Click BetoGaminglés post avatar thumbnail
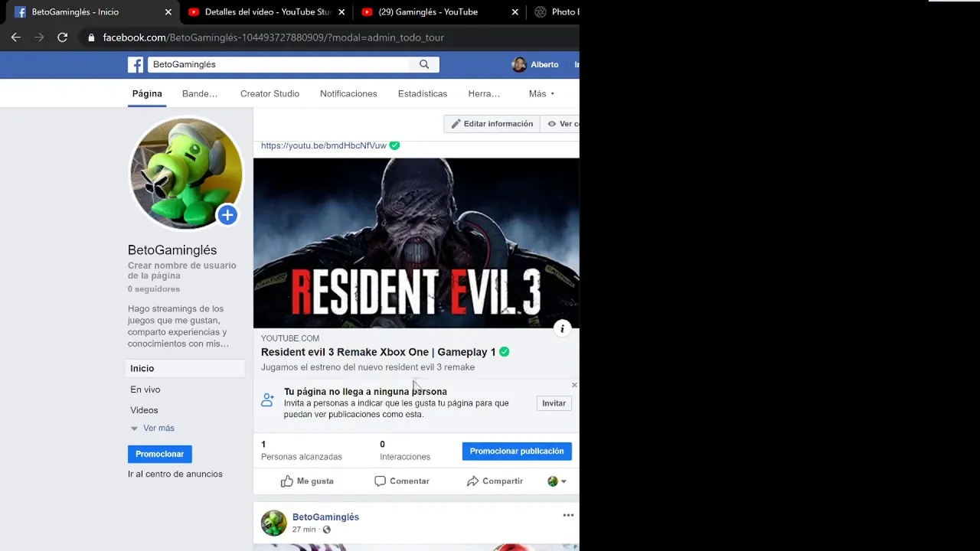Image resolution: width=980 pixels, height=551 pixels. [273, 523]
